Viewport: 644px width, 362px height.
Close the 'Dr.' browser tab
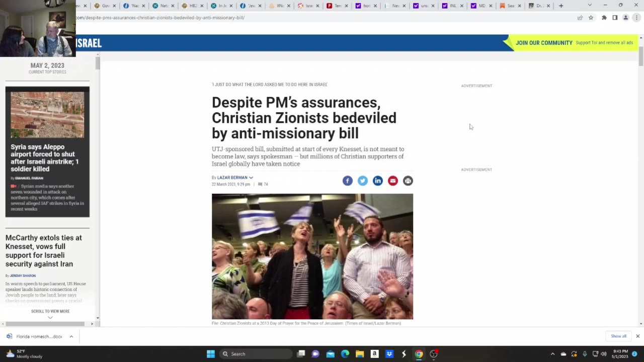[x=548, y=6]
